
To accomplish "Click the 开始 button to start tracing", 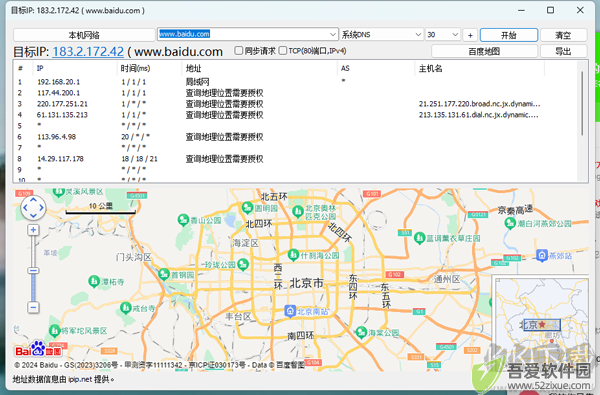I will click(x=509, y=35).
